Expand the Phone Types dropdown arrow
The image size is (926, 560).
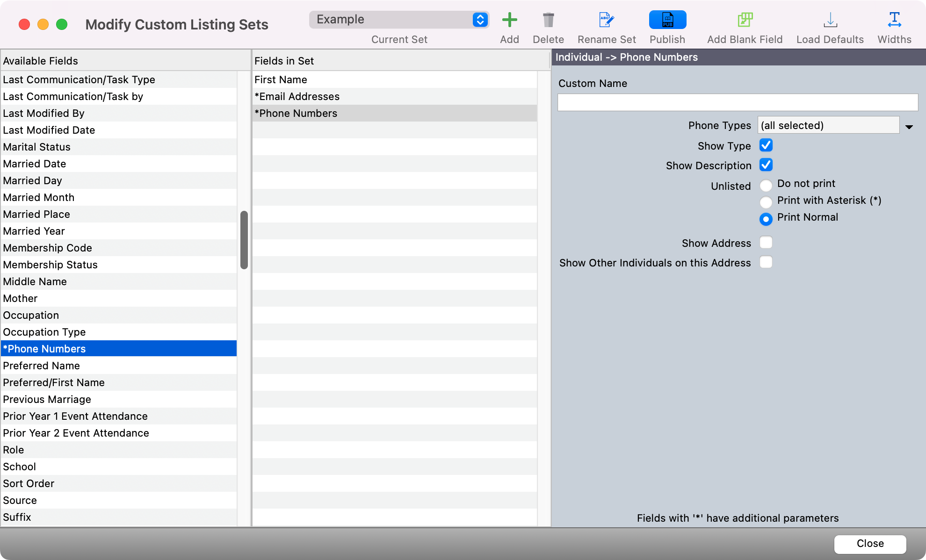coord(909,127)
